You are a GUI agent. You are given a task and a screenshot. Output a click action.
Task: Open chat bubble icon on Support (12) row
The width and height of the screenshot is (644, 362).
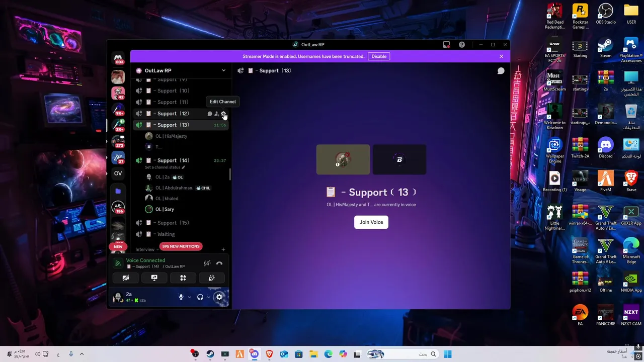click(210, 114)
